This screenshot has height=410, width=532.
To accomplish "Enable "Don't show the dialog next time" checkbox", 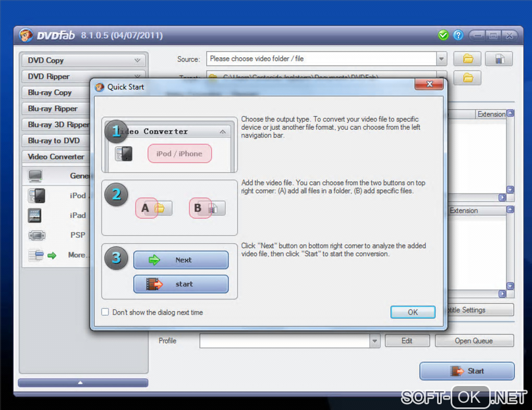I will pos(105,312).
